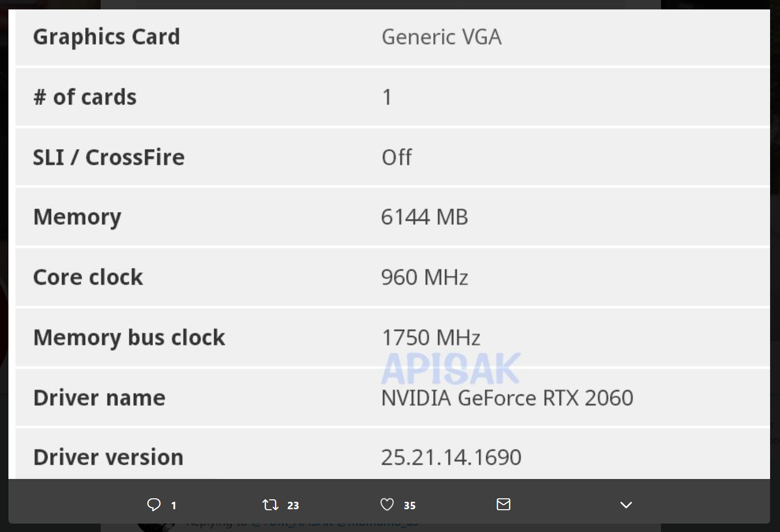Viewport: 780px width, 532px height.
Task: Click the "SLI / CrossFire" row label
Action: point(109,158)
